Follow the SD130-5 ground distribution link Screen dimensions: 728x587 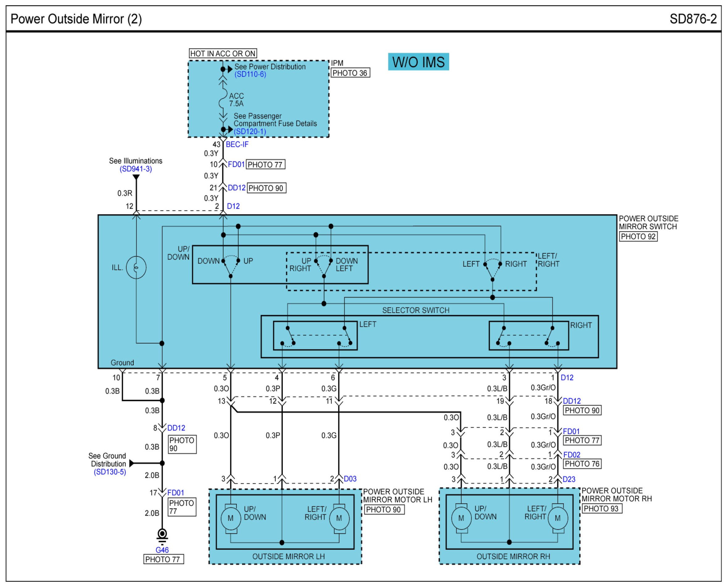(x=110, y=472)
